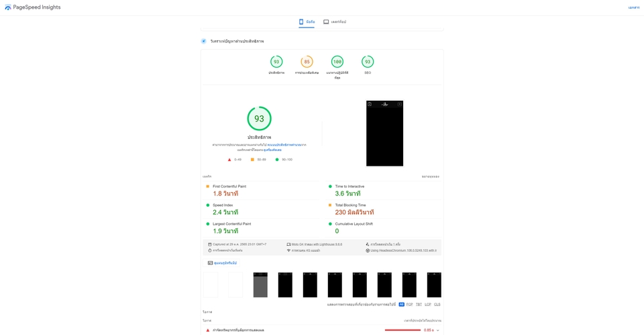The height and width of the screenshot is (335, 644).
Task: Click the calendar icon beside 'Captured at'
Action: tap(209, 244)
